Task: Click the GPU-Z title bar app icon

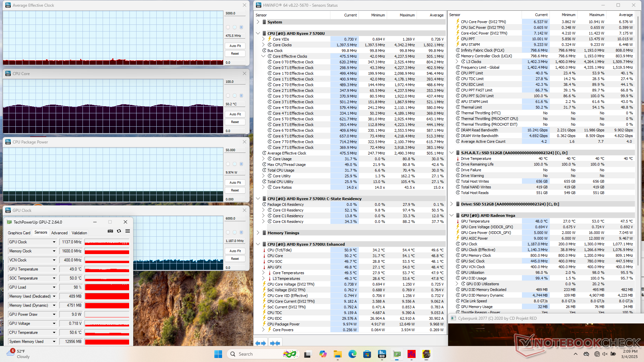Action: coord(9,222)
